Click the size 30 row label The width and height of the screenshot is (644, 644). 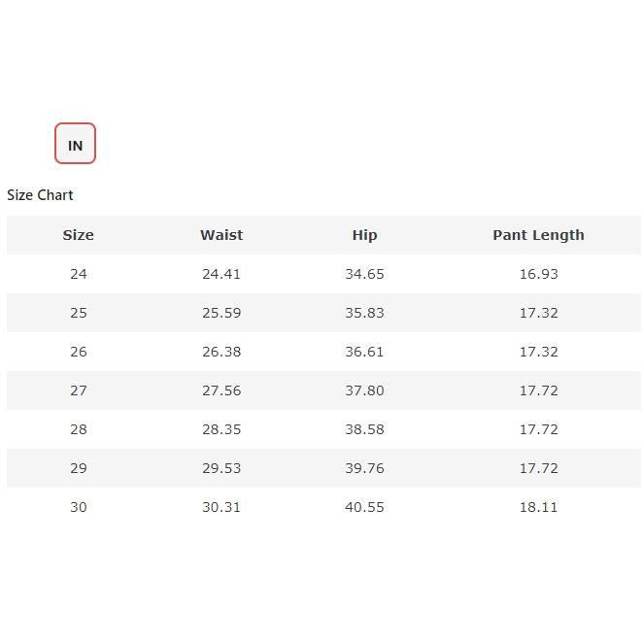(79, 507)
